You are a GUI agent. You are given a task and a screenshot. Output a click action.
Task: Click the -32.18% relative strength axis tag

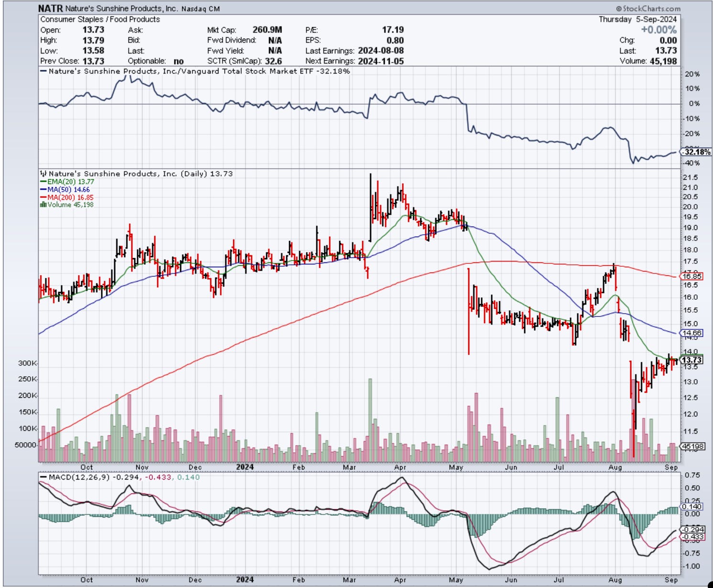tap(697, 152)
